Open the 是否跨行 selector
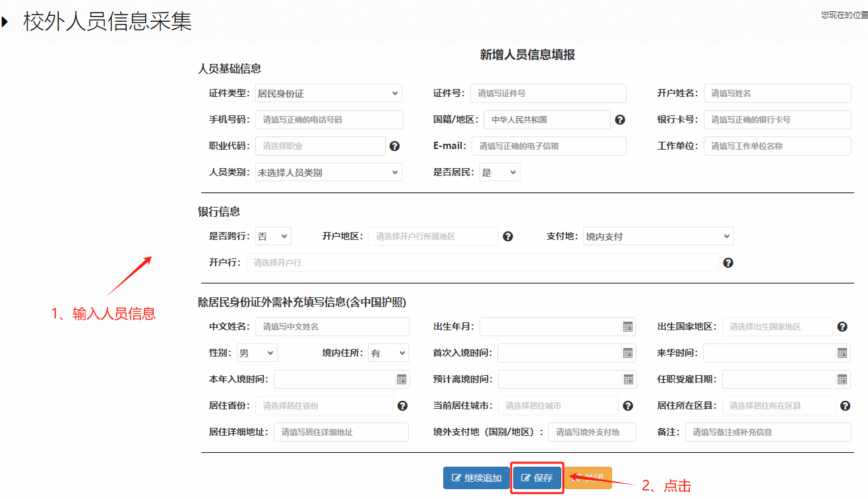 coord(273,237)
